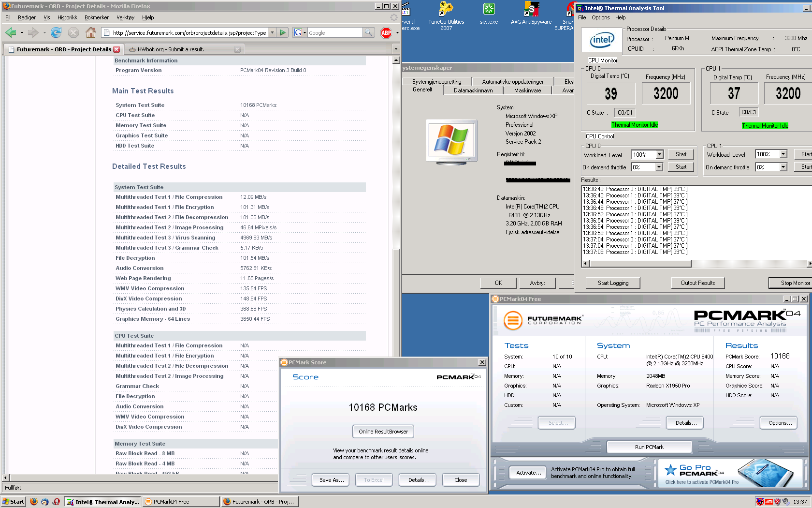
Task: Open Options menu in Thermal Analysis Tool
Action: [x=600, y=17]
